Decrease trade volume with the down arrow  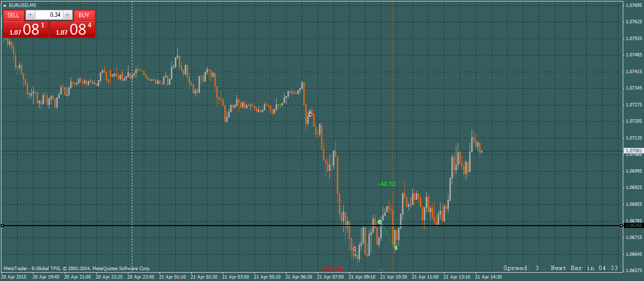(30, 15)
